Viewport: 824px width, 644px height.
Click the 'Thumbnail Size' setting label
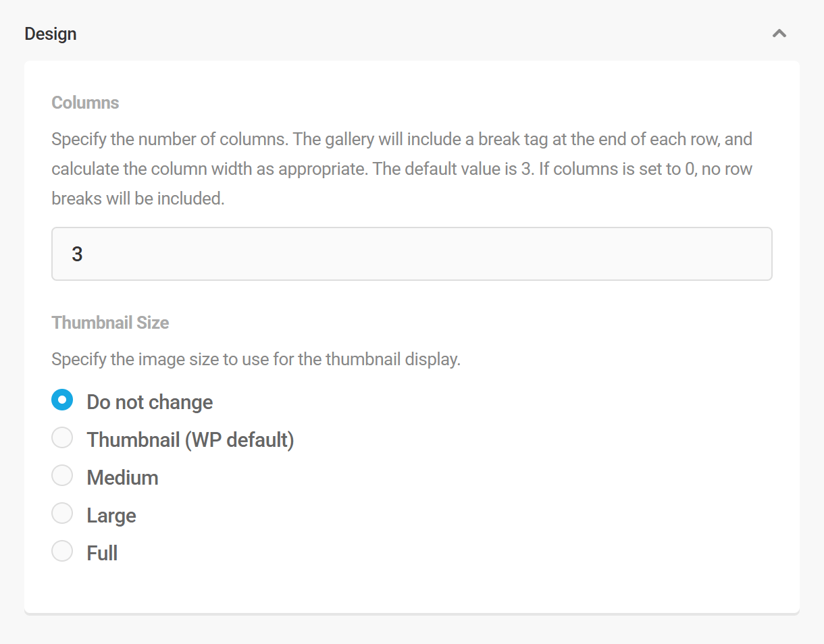110,323
